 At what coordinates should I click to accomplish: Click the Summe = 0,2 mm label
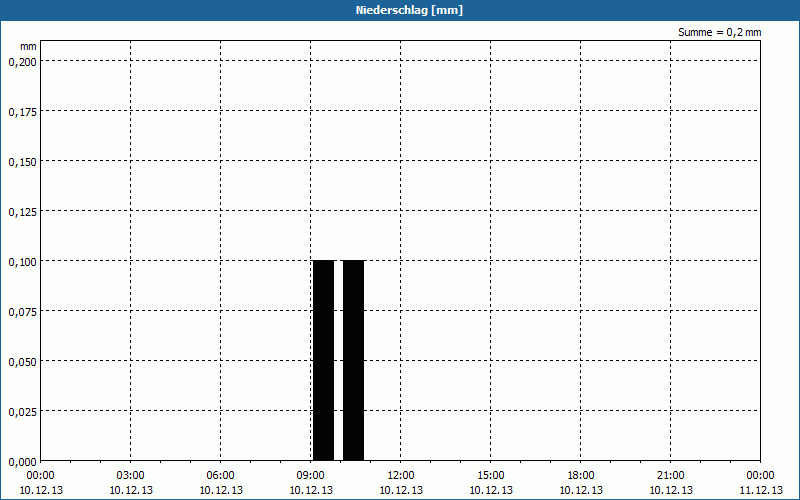(x=719, y=32)
